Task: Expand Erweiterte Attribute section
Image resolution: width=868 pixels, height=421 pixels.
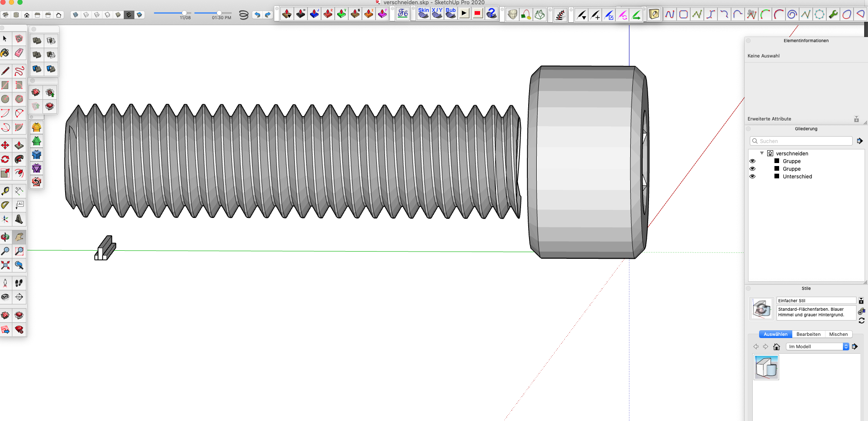Action: tap(856, 119)
